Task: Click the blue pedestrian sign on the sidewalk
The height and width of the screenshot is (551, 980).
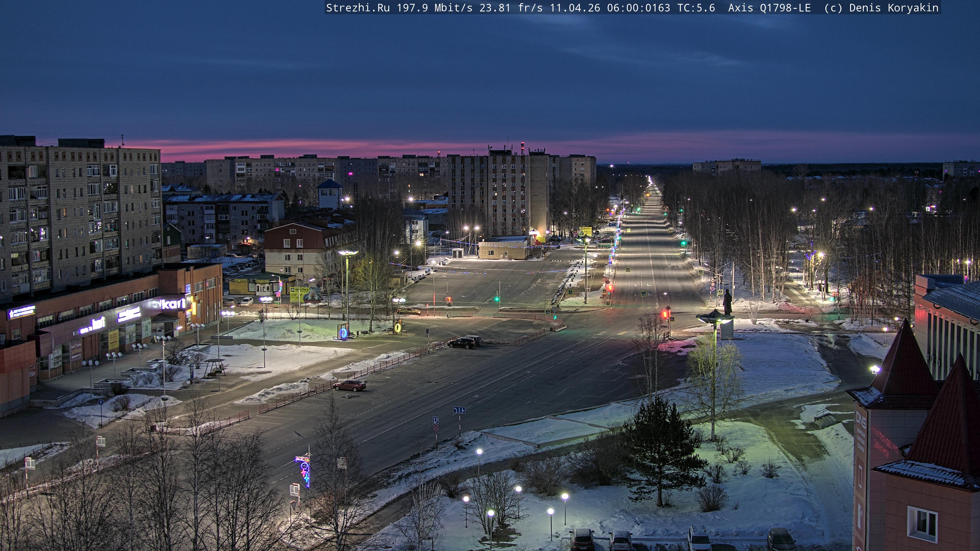Action: click(x=101, y=402)
